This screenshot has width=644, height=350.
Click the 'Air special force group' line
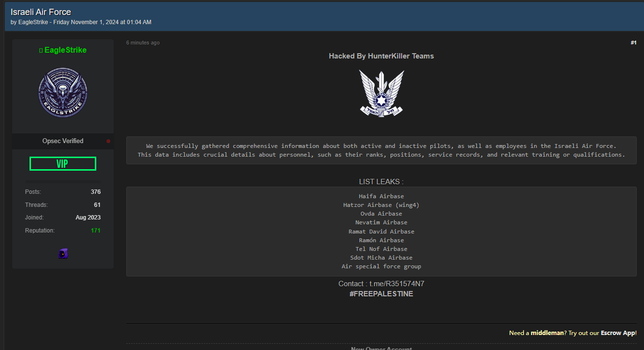(381, 266)
